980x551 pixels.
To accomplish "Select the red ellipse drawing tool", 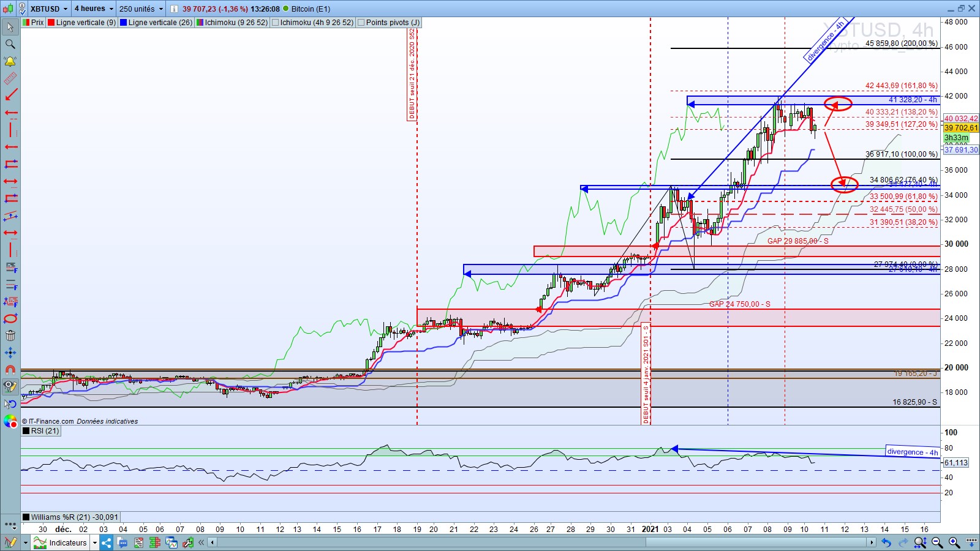I will point(10,318).
